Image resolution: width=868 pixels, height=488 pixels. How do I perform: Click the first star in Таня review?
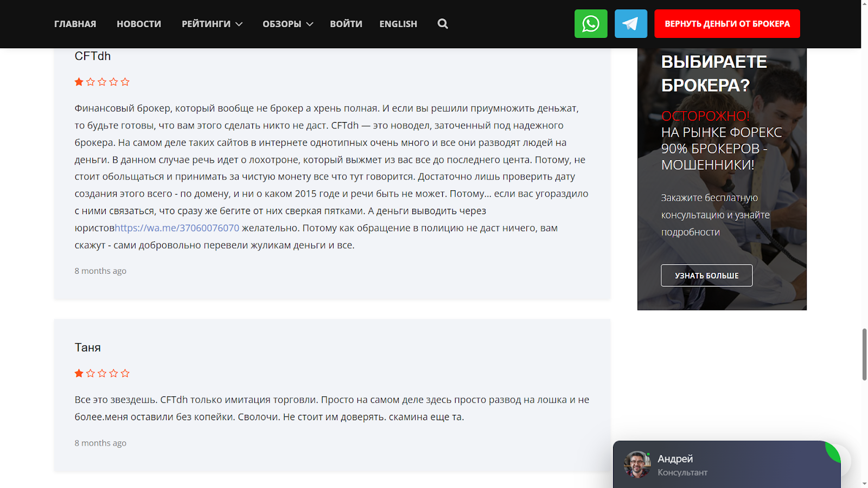point(79,373)
